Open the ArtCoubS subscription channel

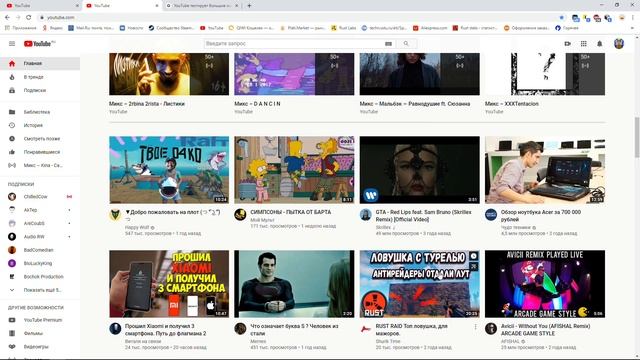coord(40,223)
